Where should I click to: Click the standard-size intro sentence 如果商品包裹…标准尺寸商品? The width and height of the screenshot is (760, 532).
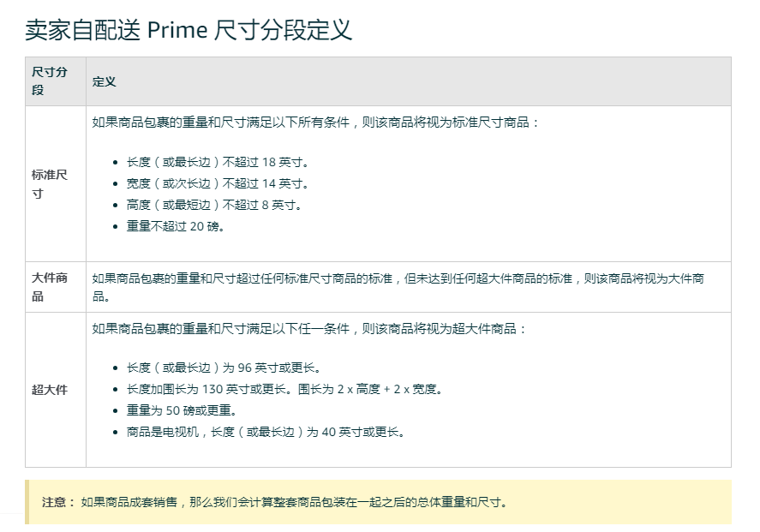tap(315, 123)
